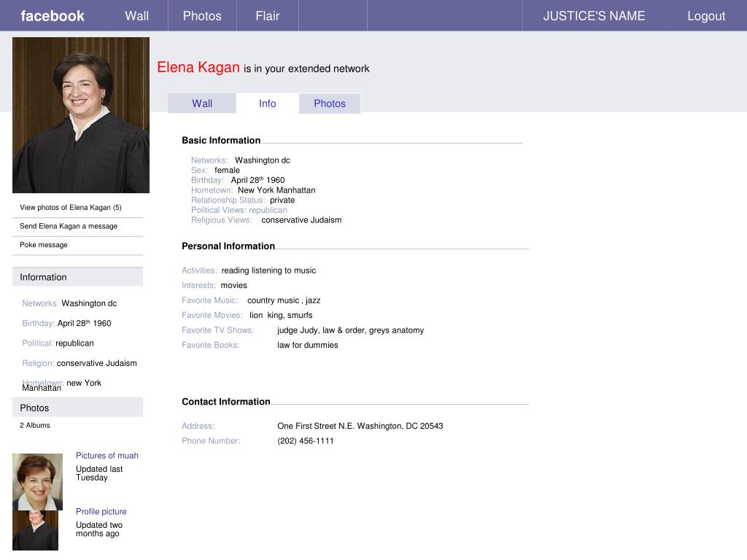Image resolution: width=747 pixels, height=560 pixels.
Task: Click 2 Albums text
Action: (x=35, y=425)
